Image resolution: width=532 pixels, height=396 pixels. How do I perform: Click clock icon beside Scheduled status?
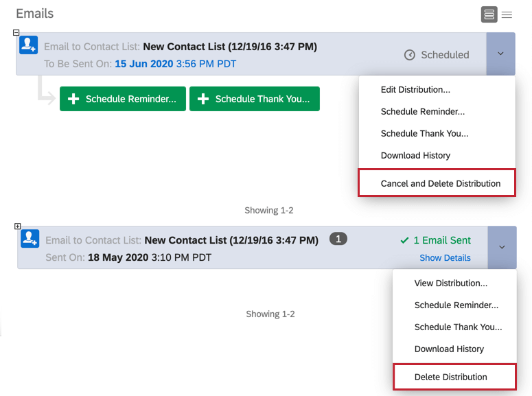[x=410, y=55]
